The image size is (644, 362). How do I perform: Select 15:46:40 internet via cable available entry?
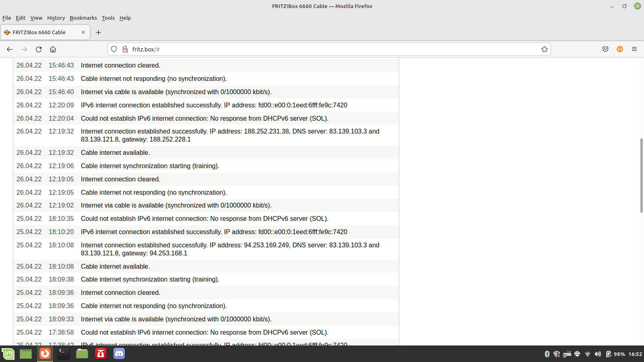point(206,92)
